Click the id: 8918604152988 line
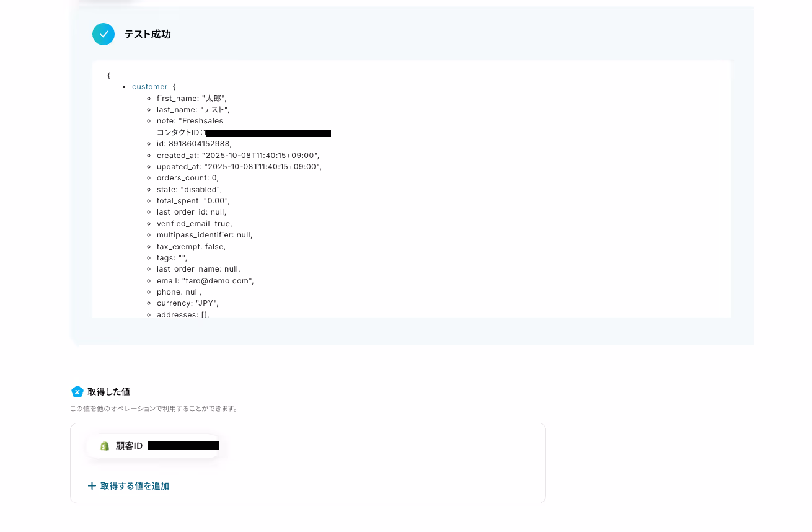The image size is (812, 532). tap(194, 144)
